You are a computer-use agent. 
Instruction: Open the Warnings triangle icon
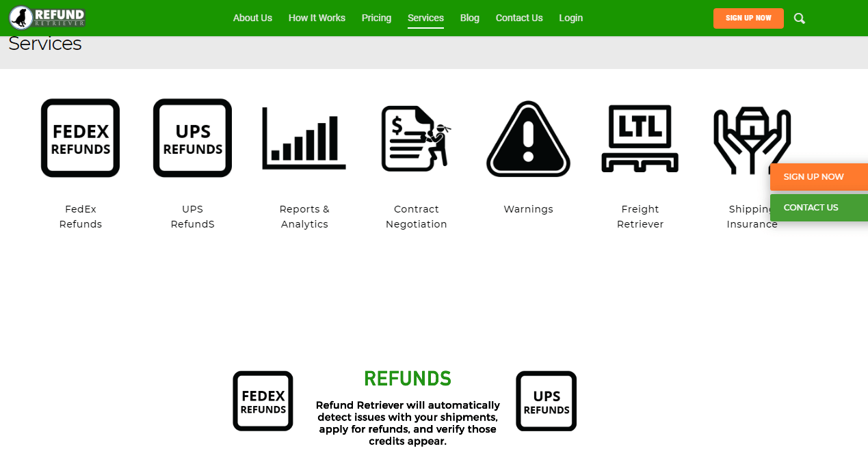528,139
